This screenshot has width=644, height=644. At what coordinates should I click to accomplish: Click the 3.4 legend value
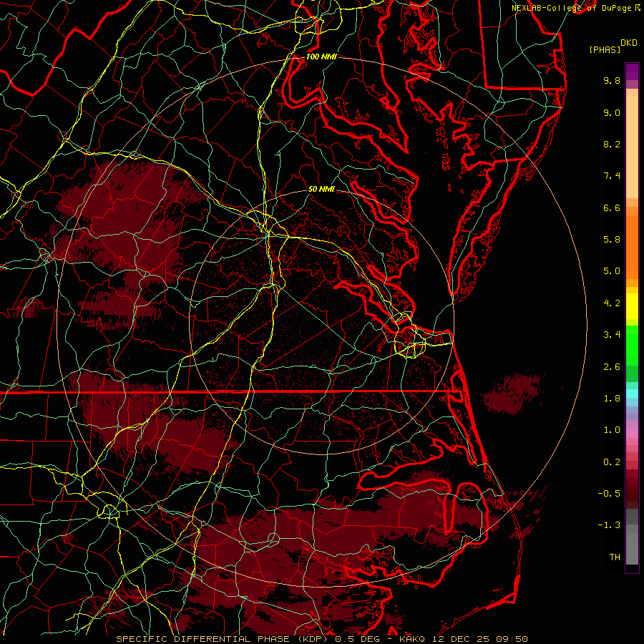(x=612, y=335)
